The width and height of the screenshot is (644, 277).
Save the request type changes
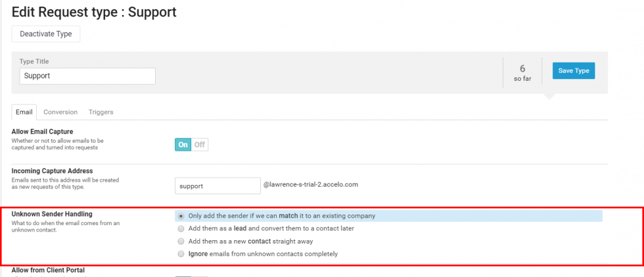(573, 71)
